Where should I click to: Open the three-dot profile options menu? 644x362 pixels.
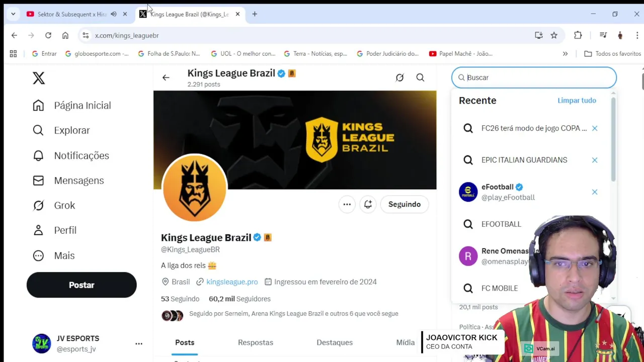(347, 204)
